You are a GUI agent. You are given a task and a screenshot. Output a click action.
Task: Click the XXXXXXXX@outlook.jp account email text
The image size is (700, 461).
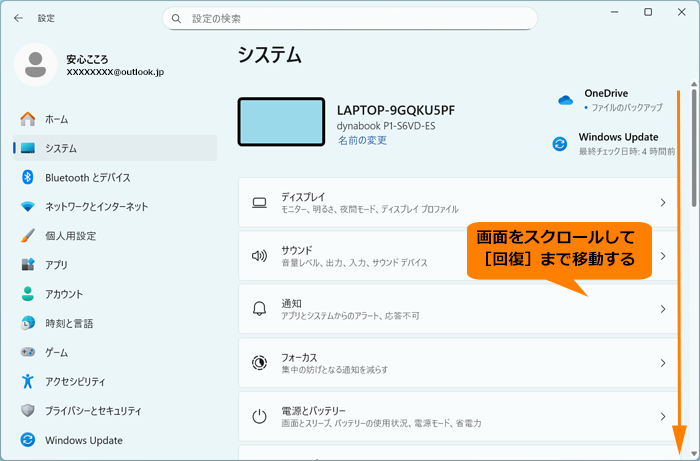[115, 72]
